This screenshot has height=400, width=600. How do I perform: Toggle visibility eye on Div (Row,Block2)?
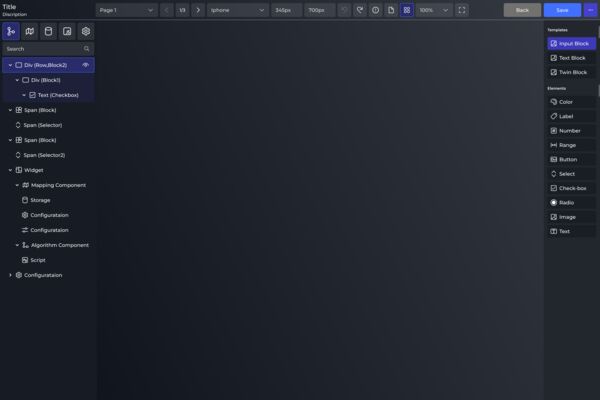click(x=86, y=65)
